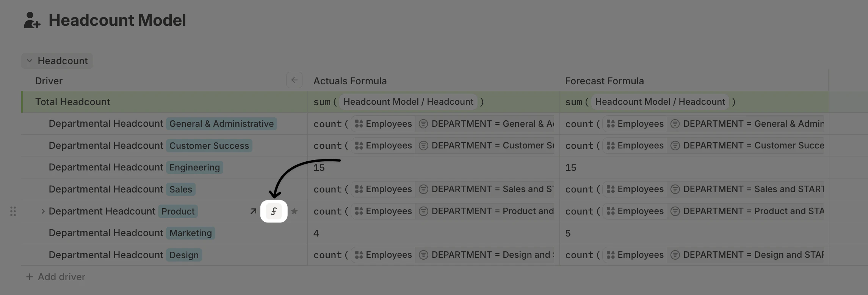Star the Department Headcount Product driver

click(x=294, y=211)
